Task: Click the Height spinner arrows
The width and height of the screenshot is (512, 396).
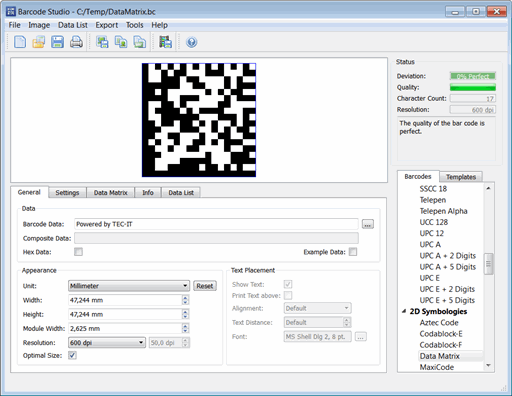Action: click(x=185, y=314)
